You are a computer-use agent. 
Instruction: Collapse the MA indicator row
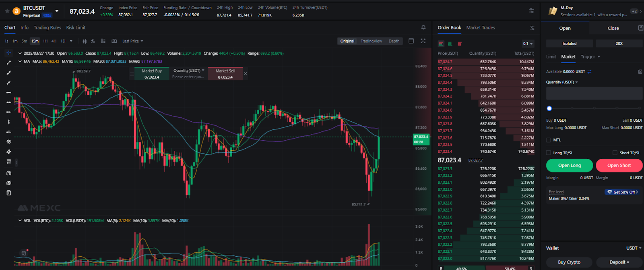coord(20,61)
